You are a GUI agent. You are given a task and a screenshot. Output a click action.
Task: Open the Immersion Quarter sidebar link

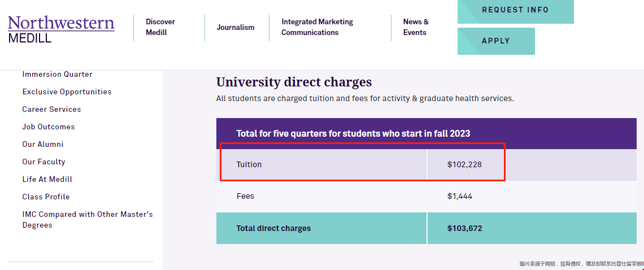coord(57,75)
